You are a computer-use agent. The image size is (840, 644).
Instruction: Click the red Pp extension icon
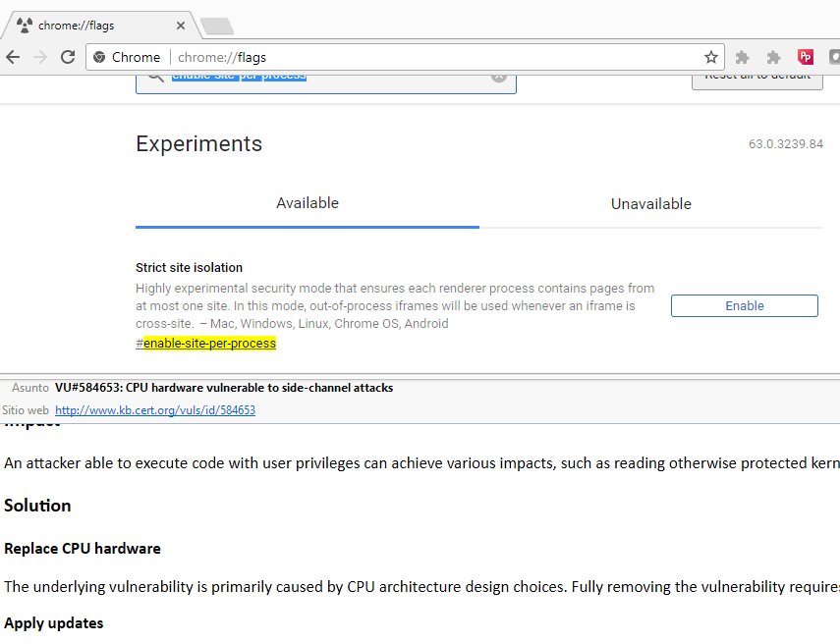click(806, 57)
